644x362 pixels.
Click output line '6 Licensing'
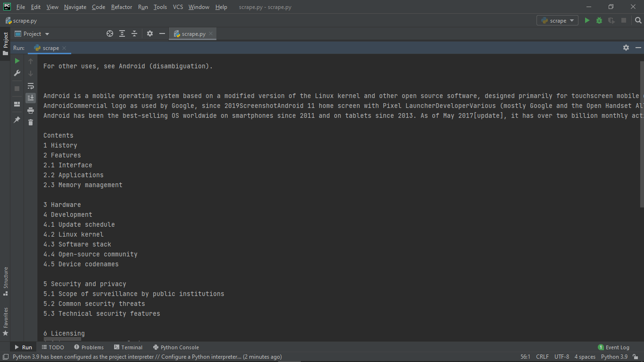click(x=64, y=333)
